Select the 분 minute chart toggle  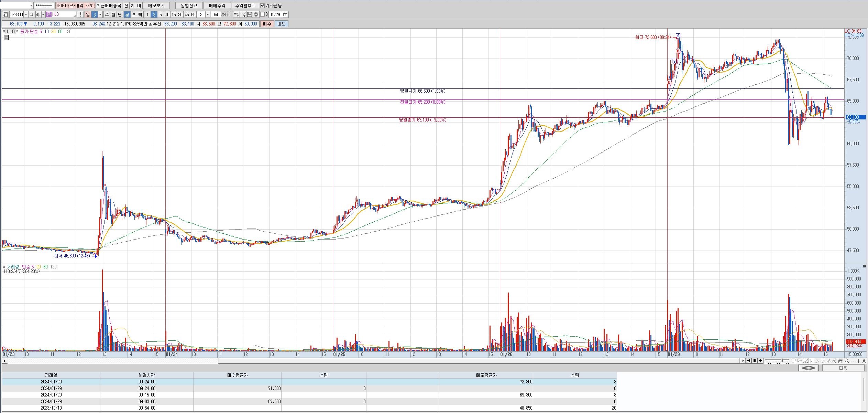(x=127, y=14)
